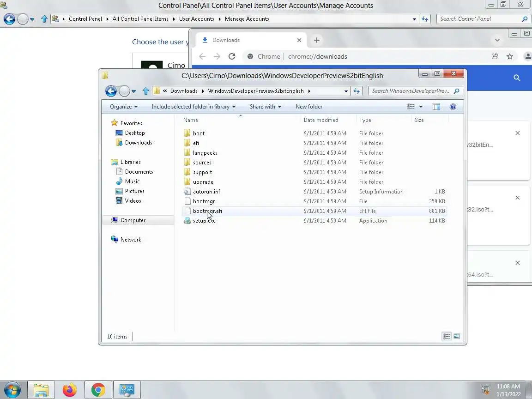Click User Accounts breadcrumb in Control Panel

pos(196,19)
